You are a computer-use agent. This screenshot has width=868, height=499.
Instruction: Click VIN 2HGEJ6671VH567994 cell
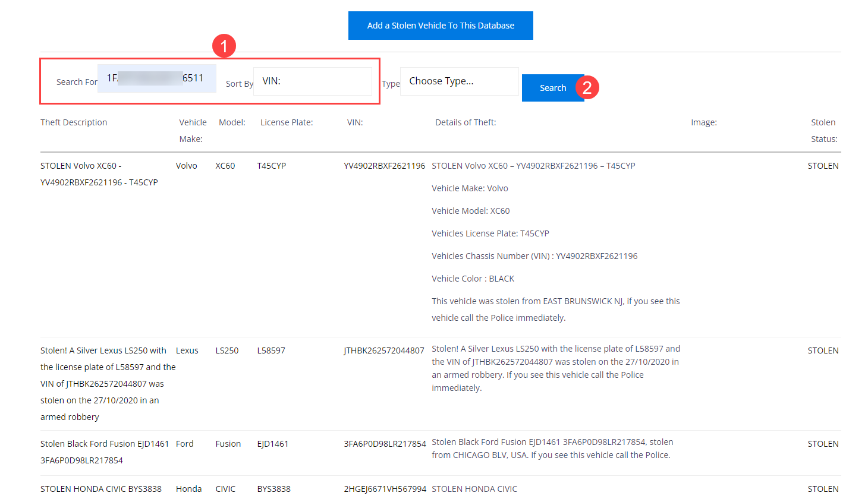(385, 489)
